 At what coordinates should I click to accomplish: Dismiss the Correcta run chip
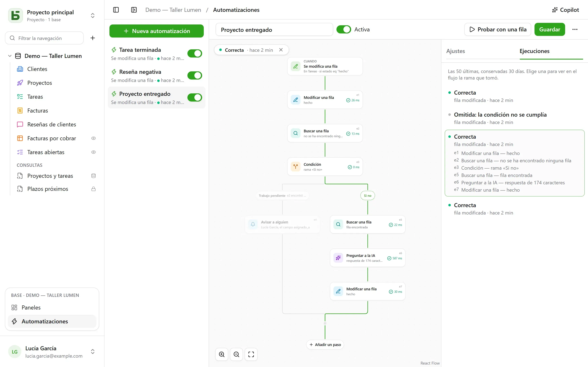[x=281, y=50]
